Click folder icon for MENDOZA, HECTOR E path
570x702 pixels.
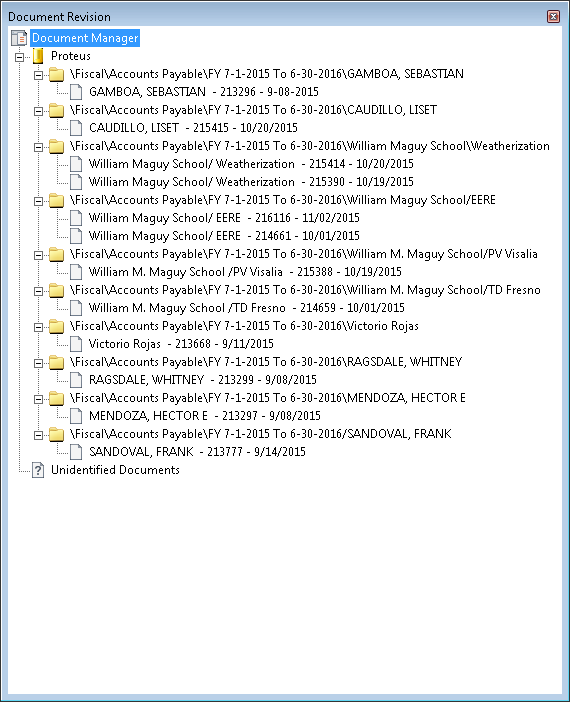coord(56,398)
